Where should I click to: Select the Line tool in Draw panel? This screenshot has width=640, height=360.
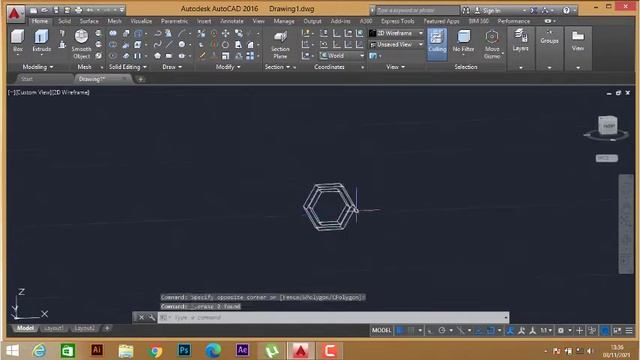tap(169, 44)
